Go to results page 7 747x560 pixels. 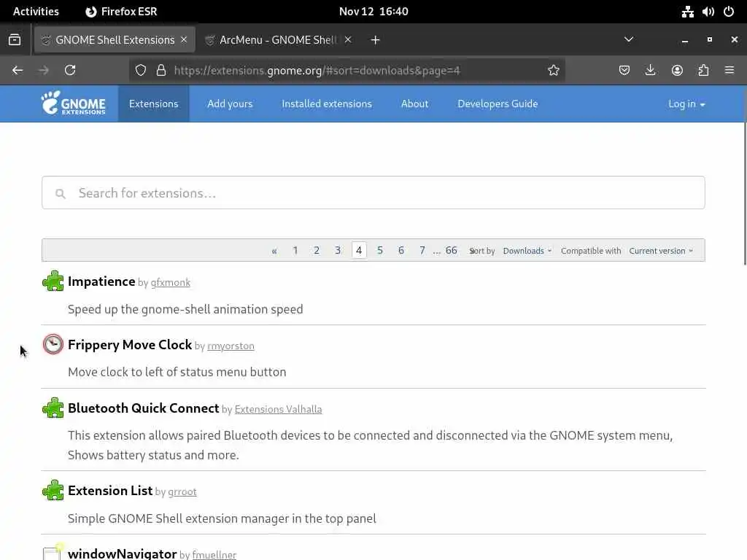tap(422, 251)
